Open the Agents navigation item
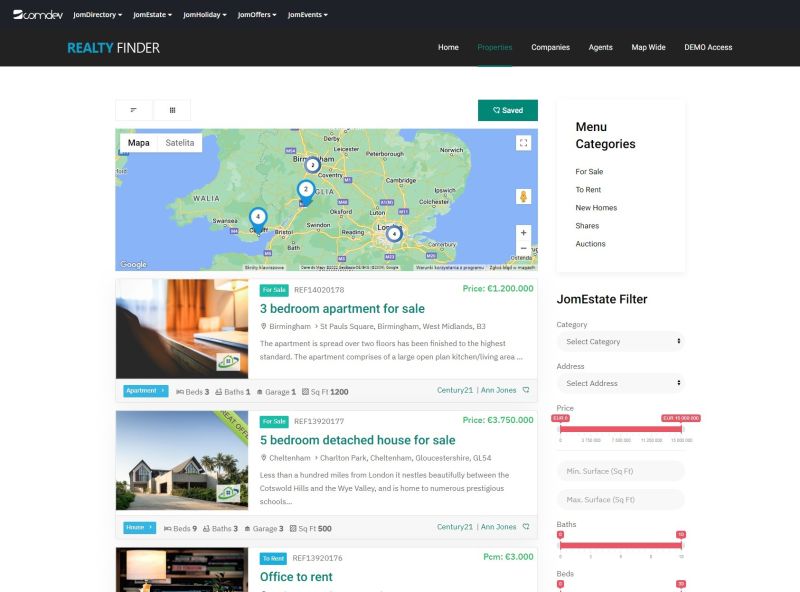 pyautogui.click(x=601, y=47)
